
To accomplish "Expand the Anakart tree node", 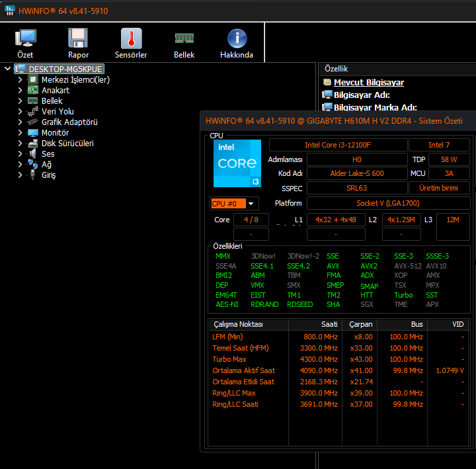I will pos(20,91).
